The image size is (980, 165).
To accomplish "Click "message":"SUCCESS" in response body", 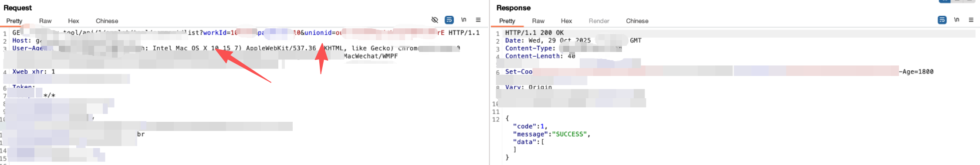I will point(551,134).
